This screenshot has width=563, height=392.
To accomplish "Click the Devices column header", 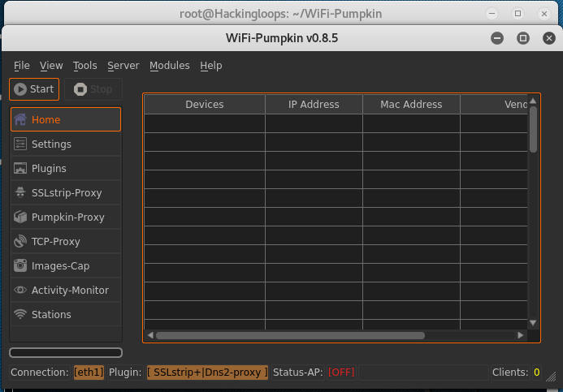I will pyautogui.click(x=205, y=105).
